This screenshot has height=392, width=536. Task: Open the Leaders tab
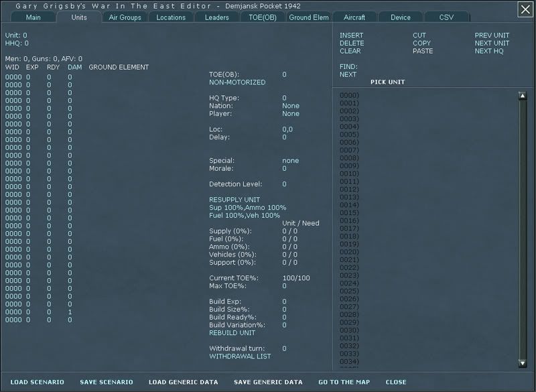pos(216,17)
